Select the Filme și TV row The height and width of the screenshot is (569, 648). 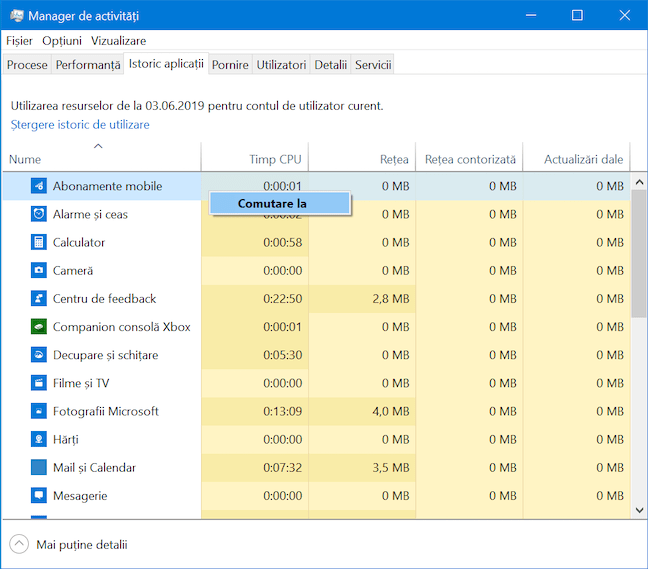click(316, 383)
